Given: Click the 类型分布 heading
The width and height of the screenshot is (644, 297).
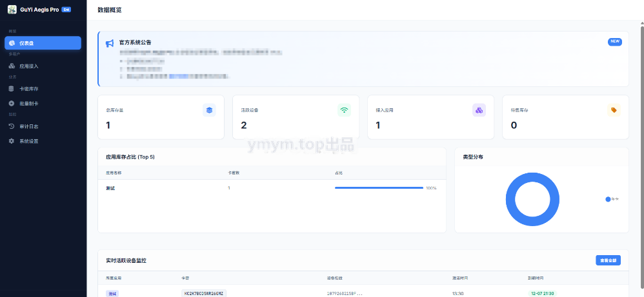Looking at the screenshot, I should (473, 157).
